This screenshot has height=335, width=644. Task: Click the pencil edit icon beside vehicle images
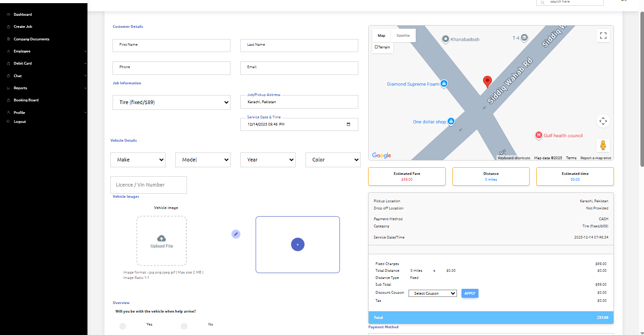click(235, 234)
